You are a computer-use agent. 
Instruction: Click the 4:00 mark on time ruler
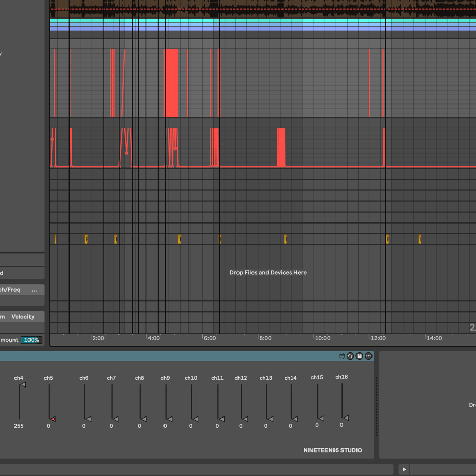[x=154, y=338]
